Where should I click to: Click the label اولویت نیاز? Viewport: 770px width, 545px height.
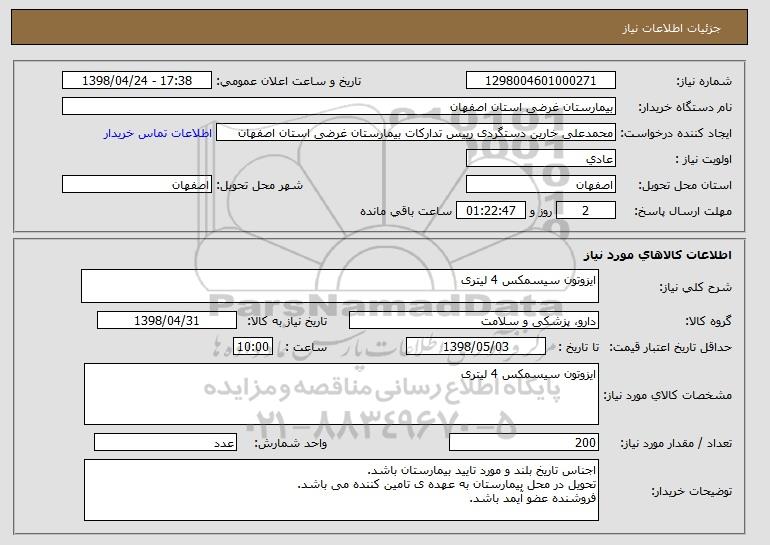click(x=704, y=159)
